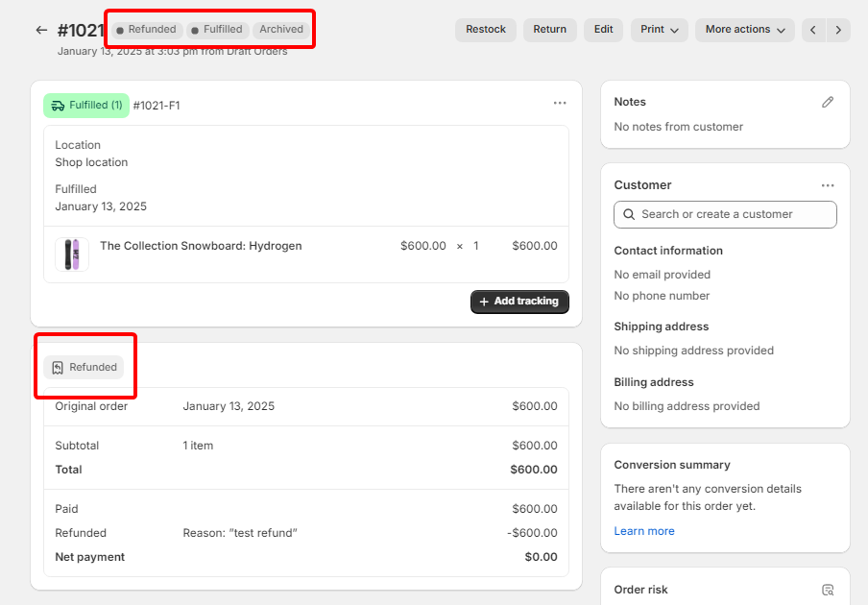
Task: Open the Learn more link
Action: pyautogui.click(x=643, y=531)
